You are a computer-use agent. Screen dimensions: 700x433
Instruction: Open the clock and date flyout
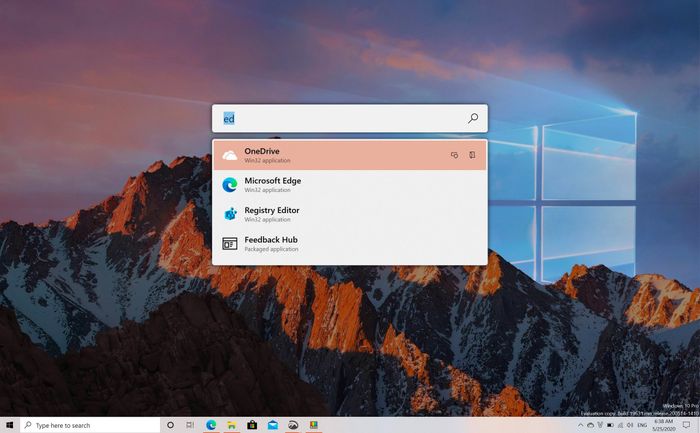point(664,425)
